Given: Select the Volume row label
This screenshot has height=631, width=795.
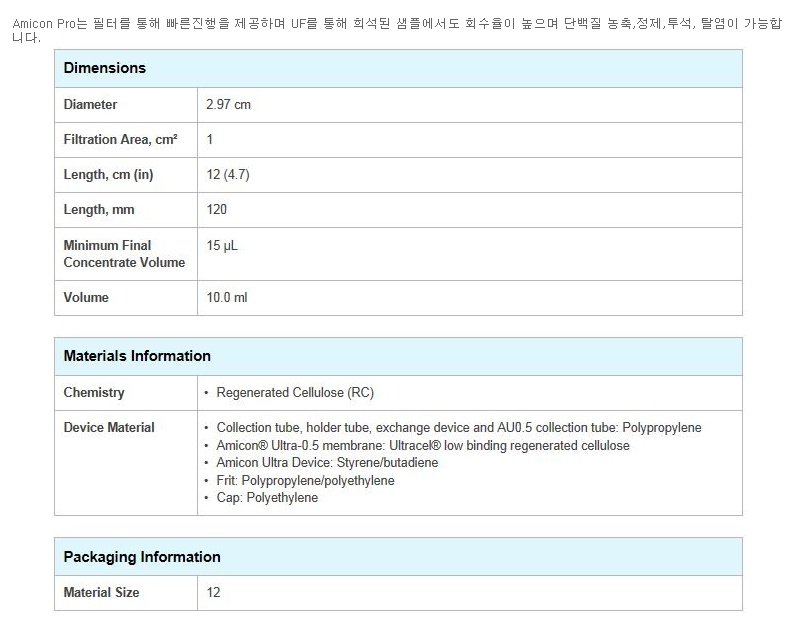Looking at the screenshot, I should [x=86, y=298].
